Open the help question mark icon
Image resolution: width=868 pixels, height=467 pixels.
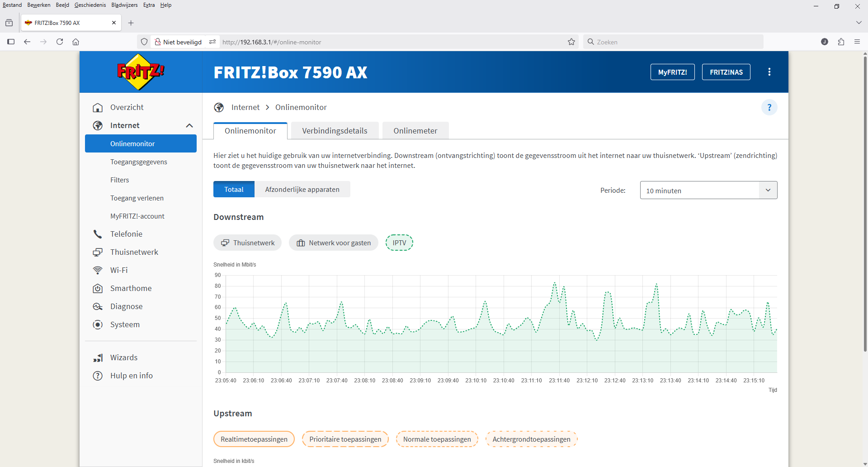pos(769,107)
